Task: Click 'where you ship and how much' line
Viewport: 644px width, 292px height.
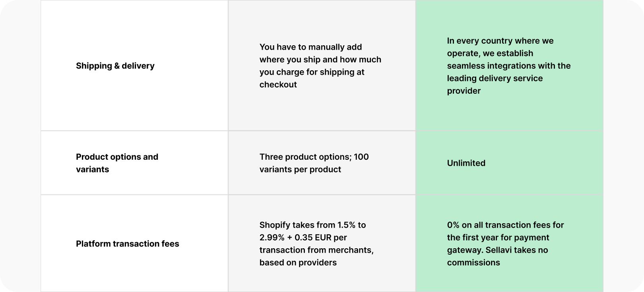Action: pos(320,60)
